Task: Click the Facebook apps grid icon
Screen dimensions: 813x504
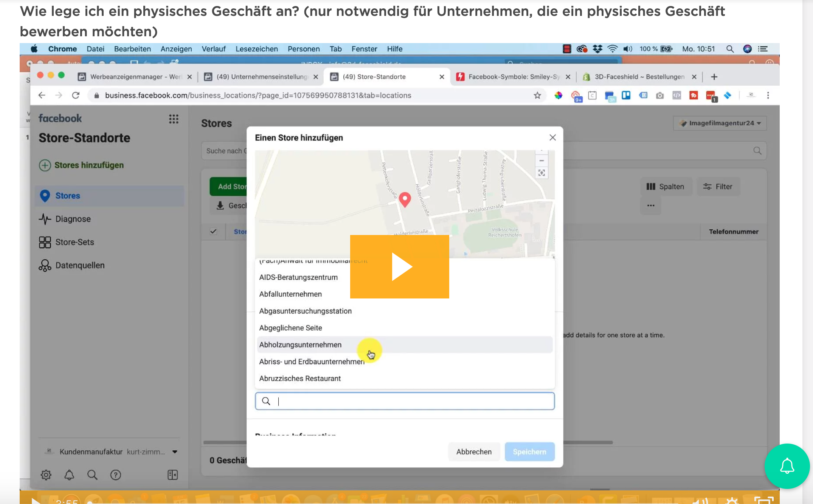Action: tap(174, 119)
